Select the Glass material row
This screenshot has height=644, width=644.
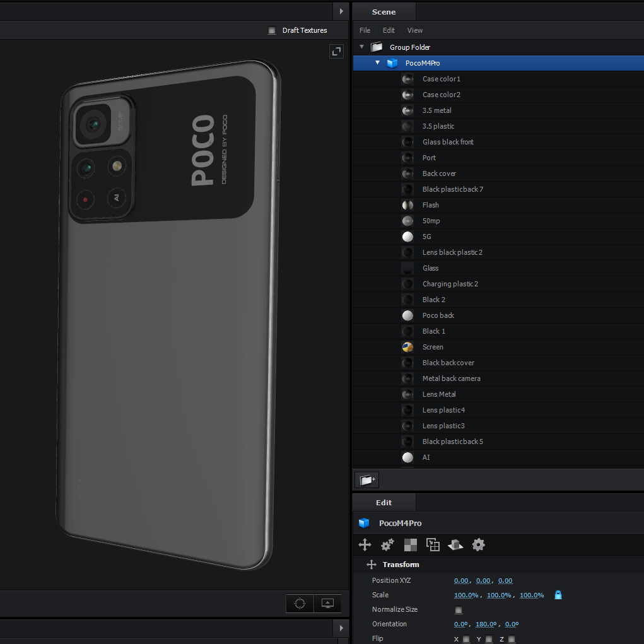coord(498,268)
